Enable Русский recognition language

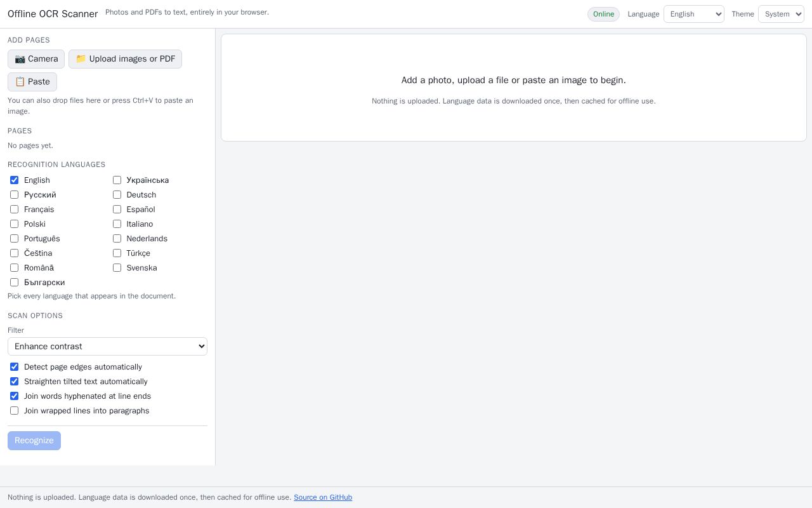point(14,195)
